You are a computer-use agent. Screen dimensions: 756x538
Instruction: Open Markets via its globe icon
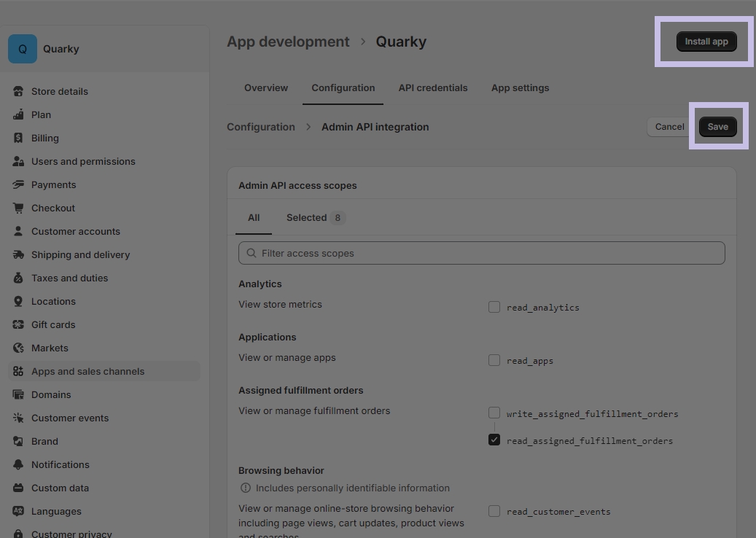[x=18, y=348]
